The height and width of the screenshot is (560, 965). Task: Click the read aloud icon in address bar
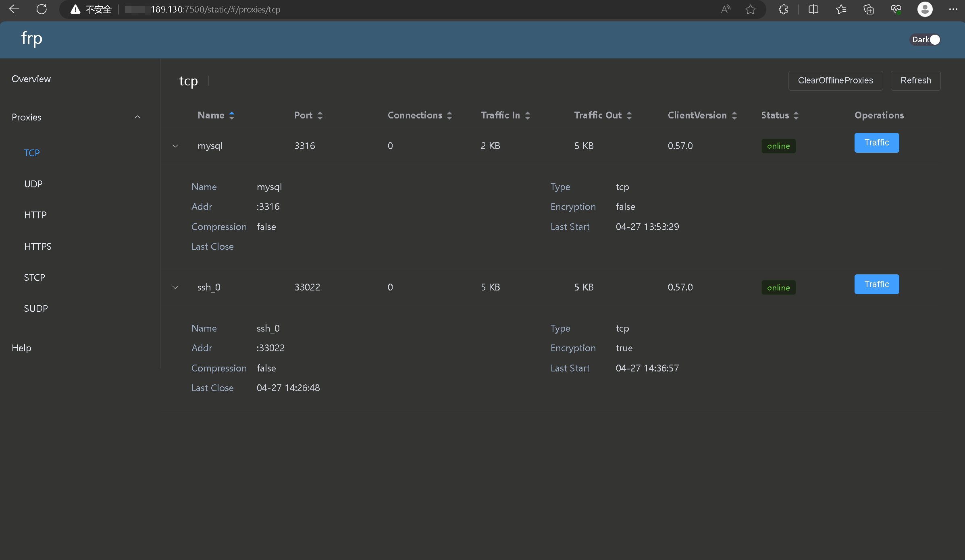click(x=726, y=9)
